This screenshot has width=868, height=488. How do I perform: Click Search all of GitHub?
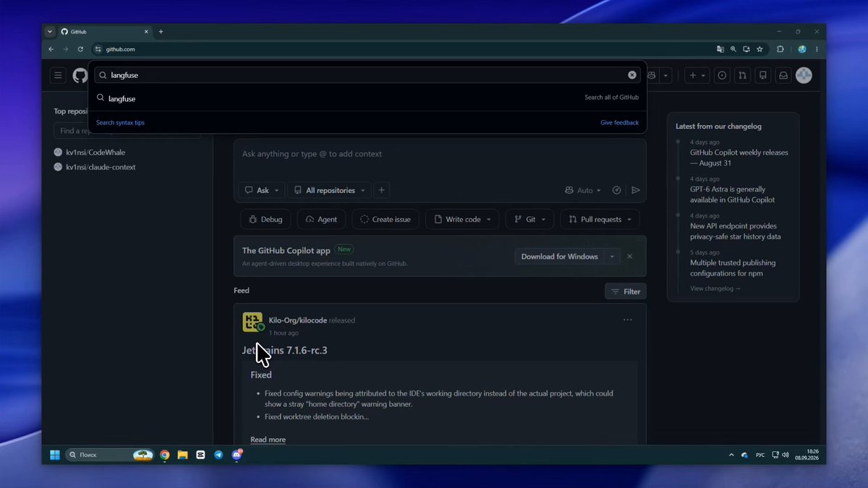(x=611, y=98)
